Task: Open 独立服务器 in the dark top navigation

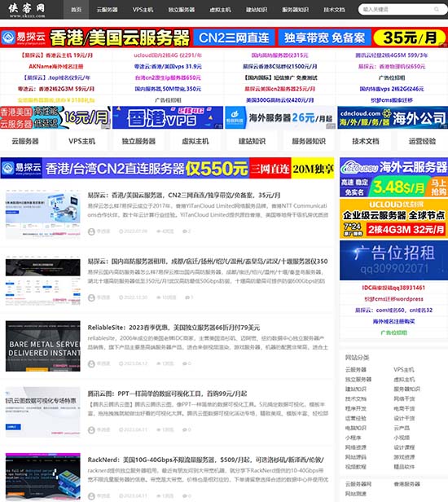Action: click(x=182, y=10)
